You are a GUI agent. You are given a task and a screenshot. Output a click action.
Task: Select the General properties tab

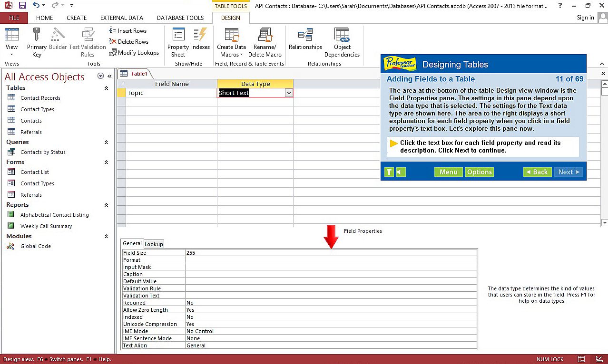(x=132, y=243)
